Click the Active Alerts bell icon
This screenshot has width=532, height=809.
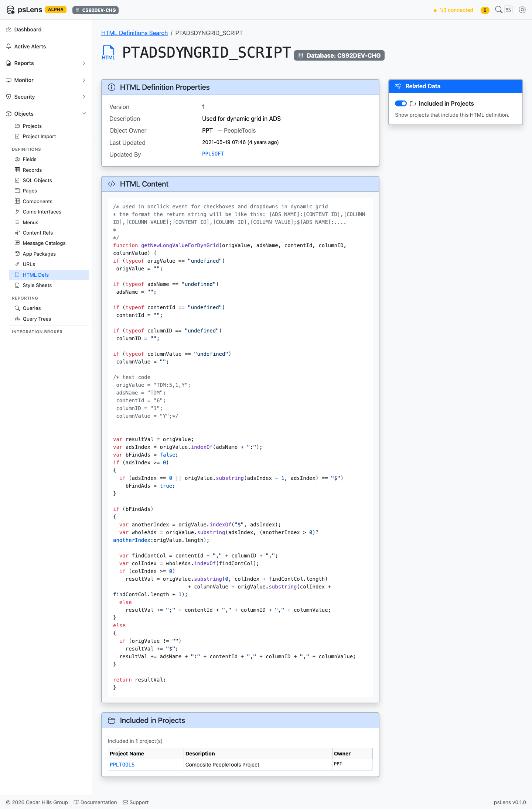[x=8, y=47]
